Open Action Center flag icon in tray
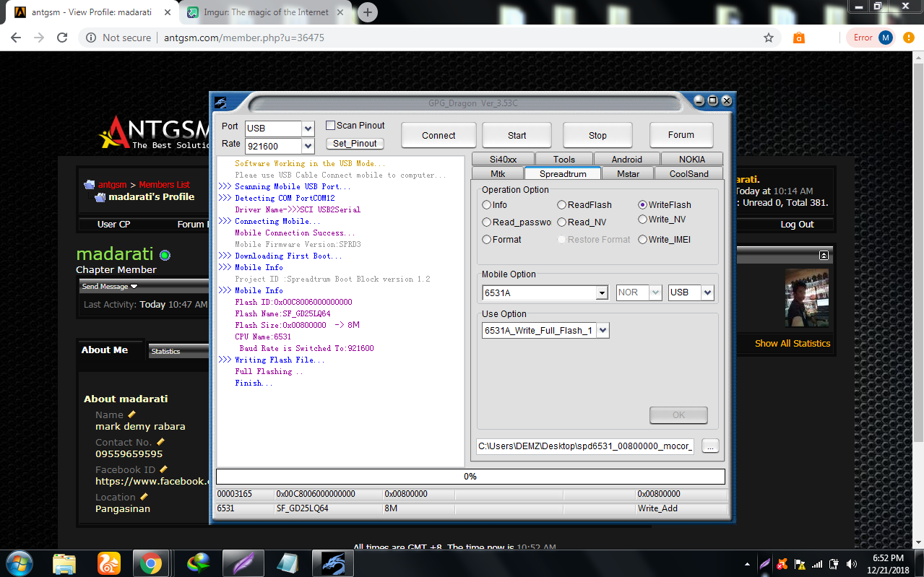Image resolution: width=924 pixels, height=577 pixels. coord(800,564)
